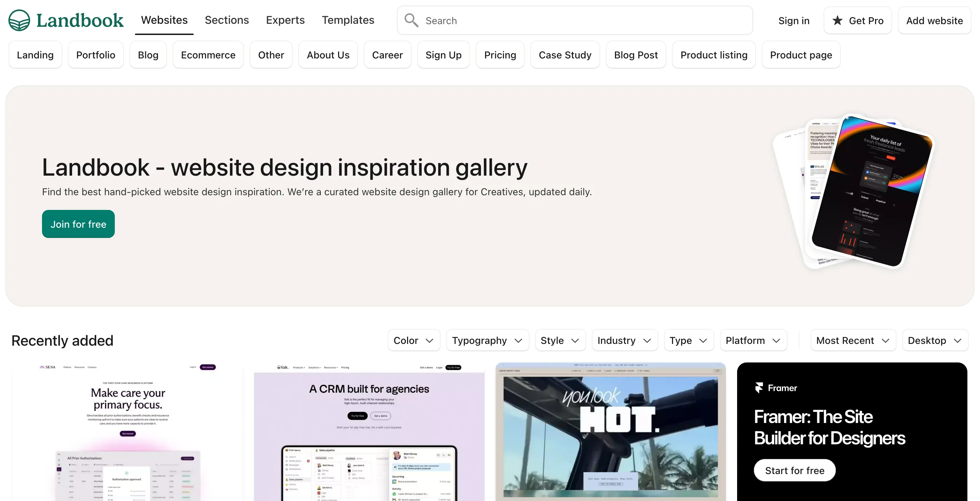This screenshot has width=980, height=501.
Task: Click the Landbook logo icon
Action: click(19, 20)
